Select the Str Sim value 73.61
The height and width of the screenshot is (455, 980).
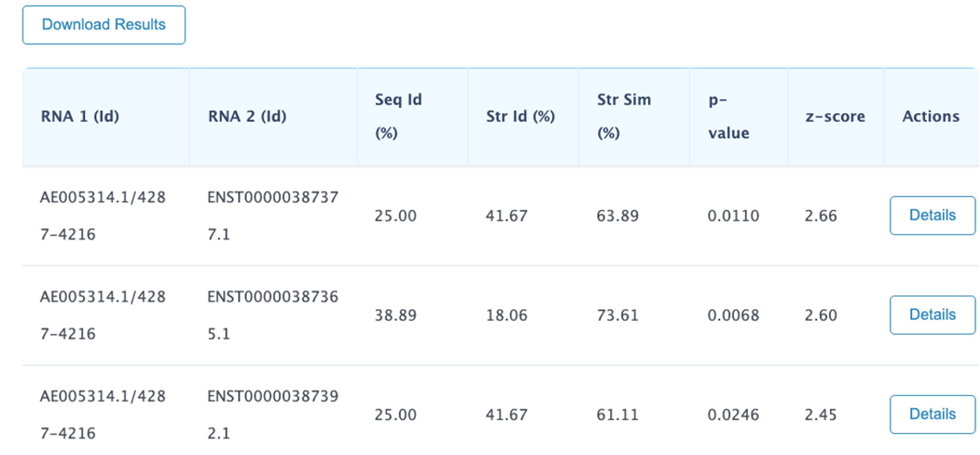pos(617,315)
